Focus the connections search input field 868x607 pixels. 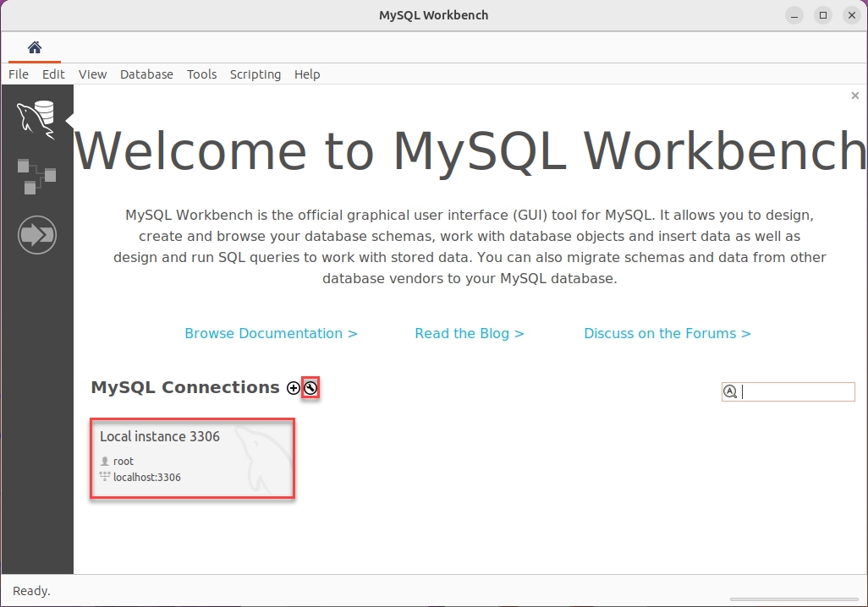click(x=797, y=391)
